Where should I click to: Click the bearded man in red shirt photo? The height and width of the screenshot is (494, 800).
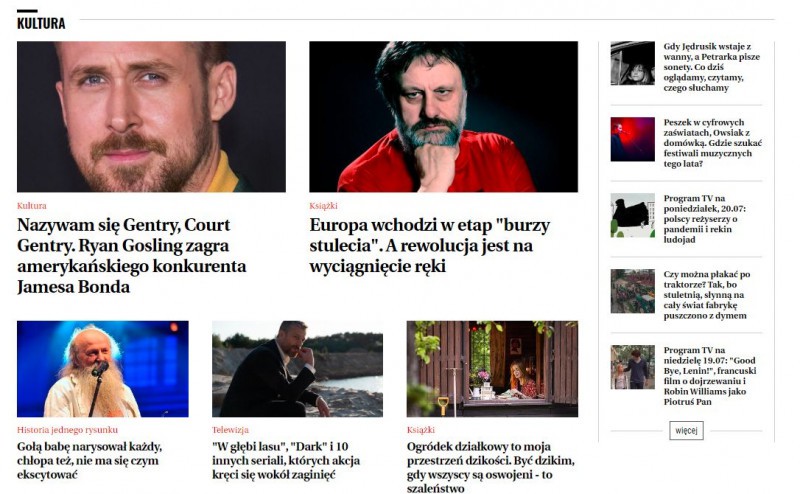point(443,117)
